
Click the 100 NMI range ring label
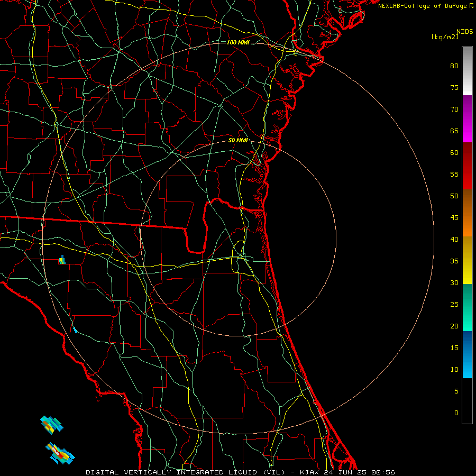[x=238, y=42]
